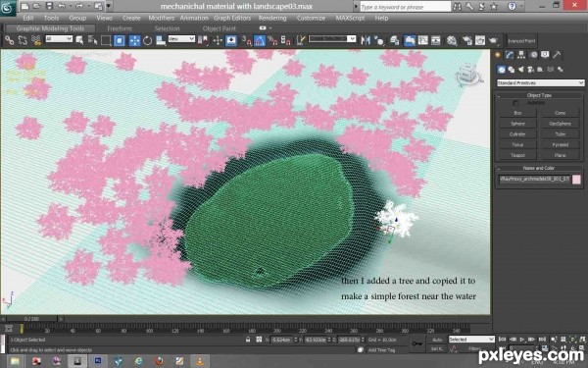
Task: Create a Teapot primitive
Action: [517, 155]
